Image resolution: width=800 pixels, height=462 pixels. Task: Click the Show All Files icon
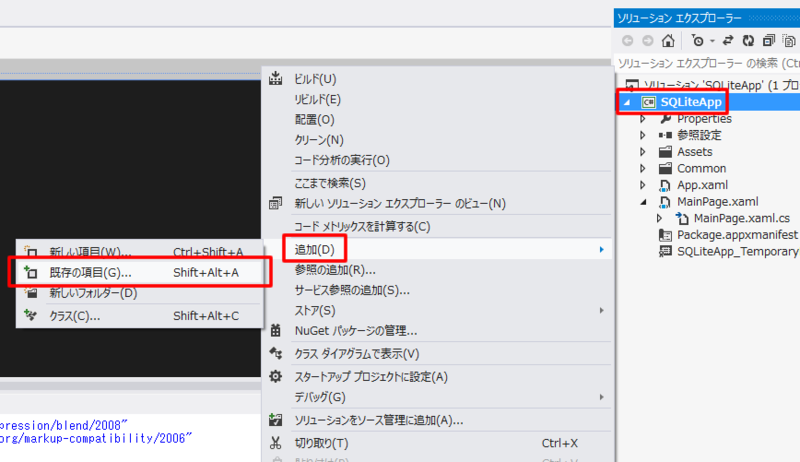pyautogui.click(x=789, y=40)
